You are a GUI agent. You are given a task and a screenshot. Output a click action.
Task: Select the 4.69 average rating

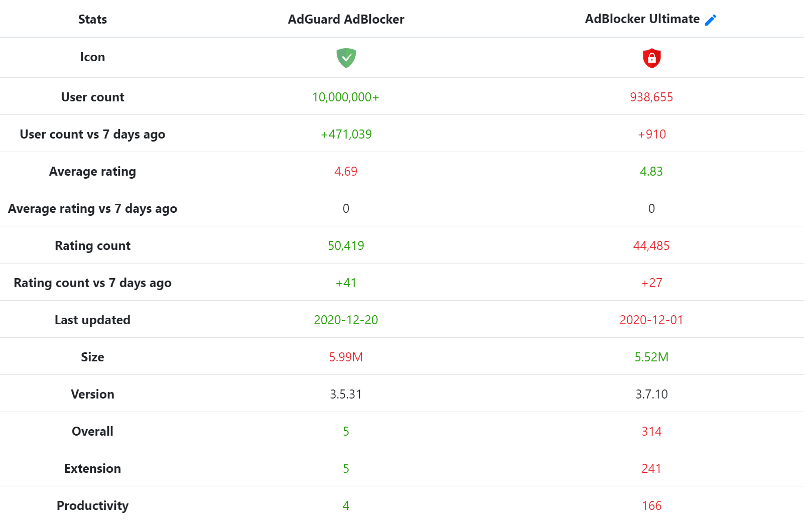click(346, 172)
